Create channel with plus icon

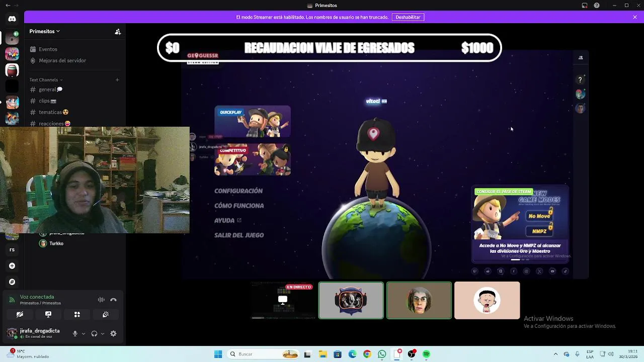117,79
